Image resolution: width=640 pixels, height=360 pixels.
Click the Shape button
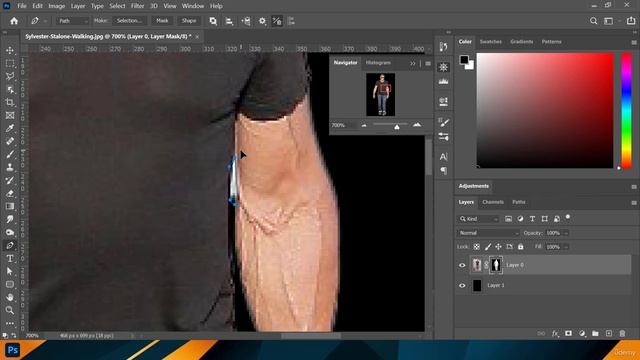pos(189,21)
